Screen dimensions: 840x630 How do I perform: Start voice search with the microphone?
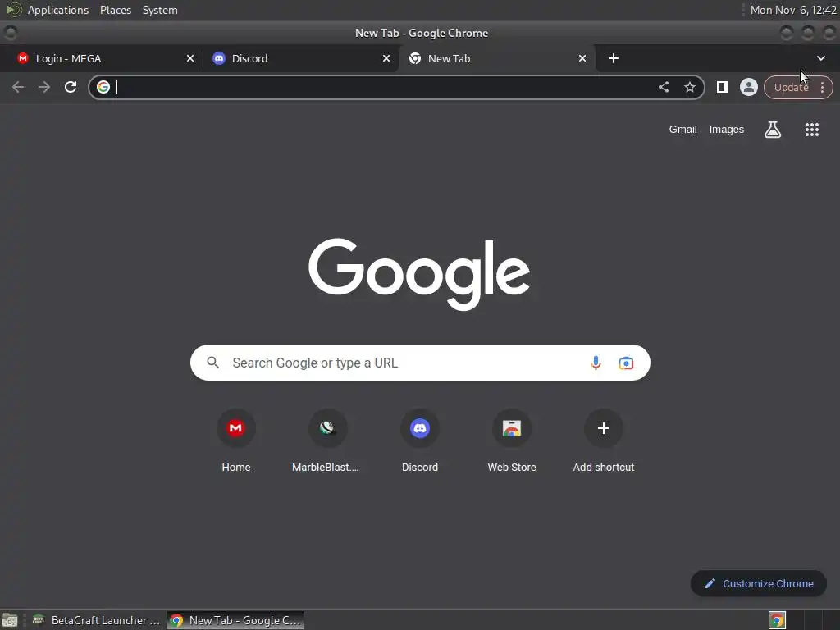point(596,363)
